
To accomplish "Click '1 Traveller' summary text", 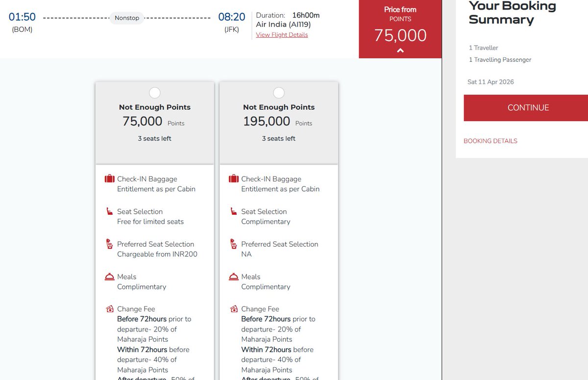I will pos(483,48).
